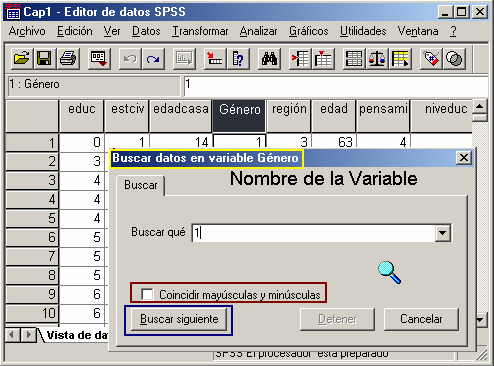
Task: Select cases toolbar icon
Action: [400, 59]
